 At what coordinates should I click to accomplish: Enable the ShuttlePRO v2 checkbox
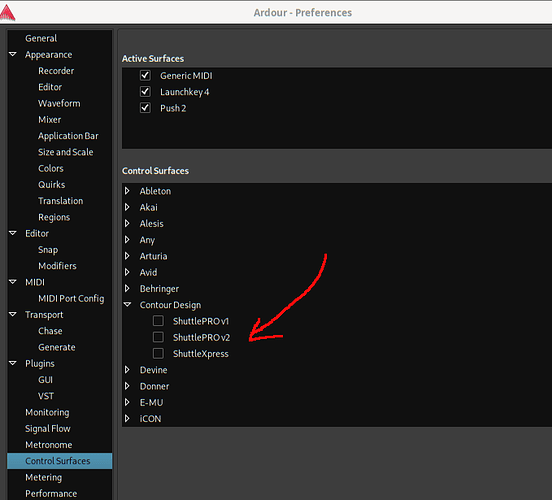[x=158, y=337]
